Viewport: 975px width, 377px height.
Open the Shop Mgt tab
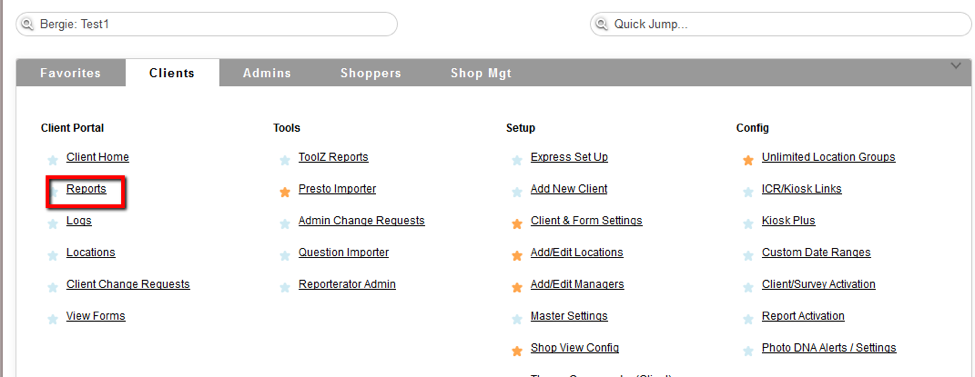tap(481, 73)
